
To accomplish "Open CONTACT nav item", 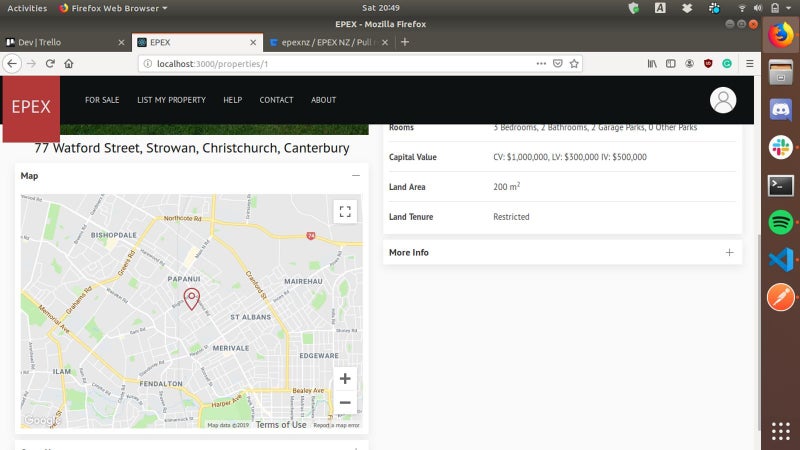I will (x=276, y=100).
